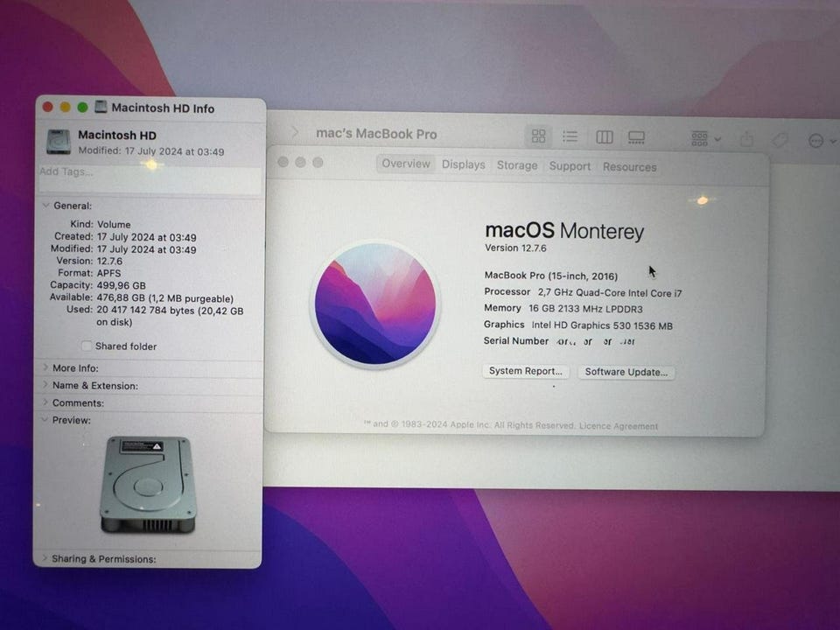Open the Action ellipsis menu in Finder

tap(821, 141)
